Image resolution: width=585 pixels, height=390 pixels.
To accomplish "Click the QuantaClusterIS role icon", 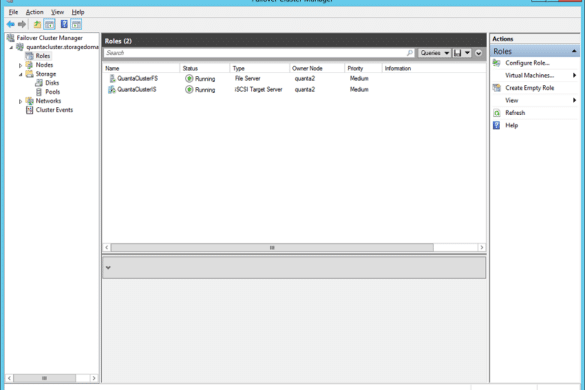I will click(112, 90).
